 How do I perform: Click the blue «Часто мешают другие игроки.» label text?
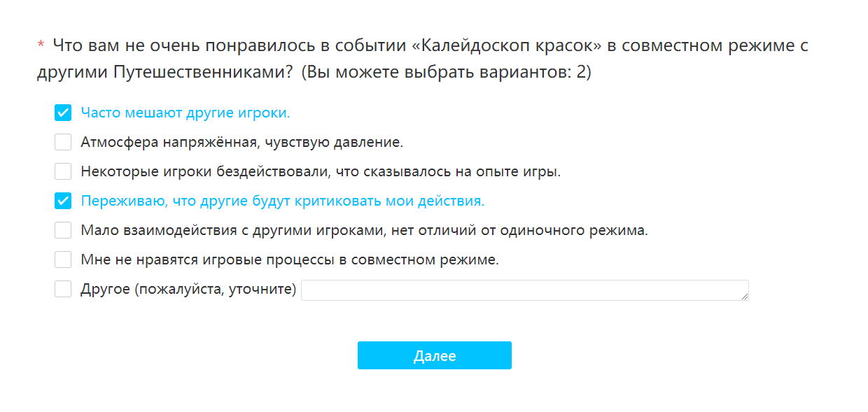coord(185,113)
